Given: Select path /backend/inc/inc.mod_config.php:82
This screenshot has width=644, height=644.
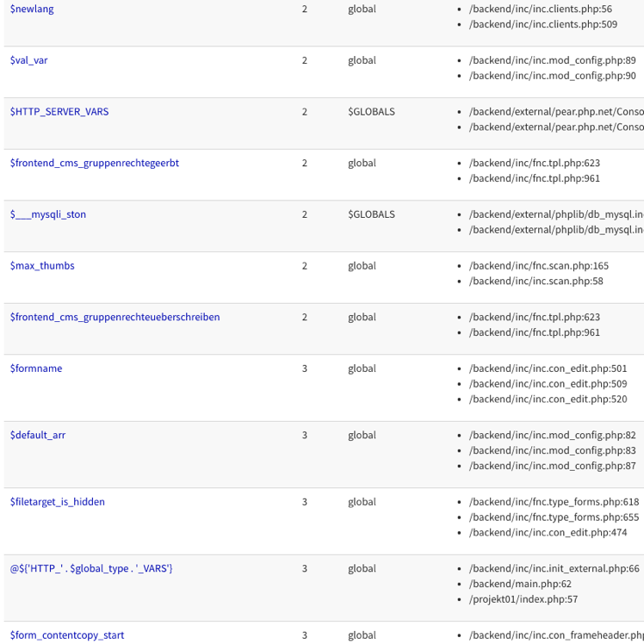Looking at the screenshot, I should 553,435.
